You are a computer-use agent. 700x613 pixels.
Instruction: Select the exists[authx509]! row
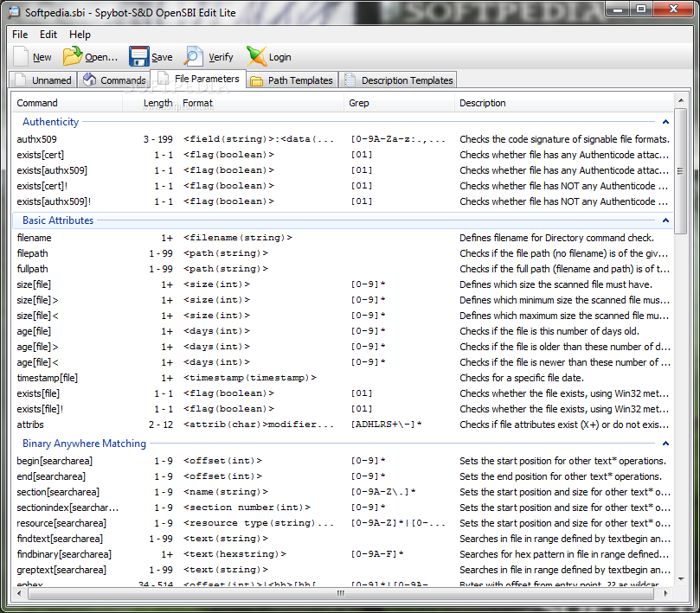pyautogui.click(x=343, y=201)
